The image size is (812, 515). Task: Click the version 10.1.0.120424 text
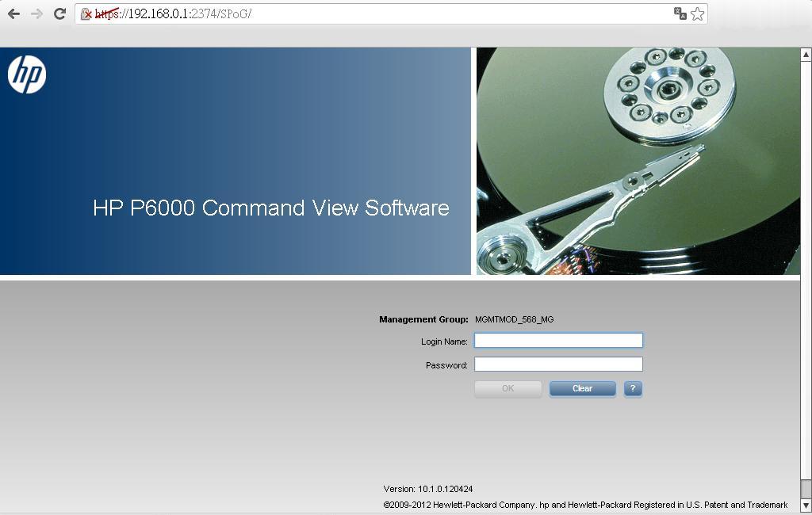(x=428, y=489)
